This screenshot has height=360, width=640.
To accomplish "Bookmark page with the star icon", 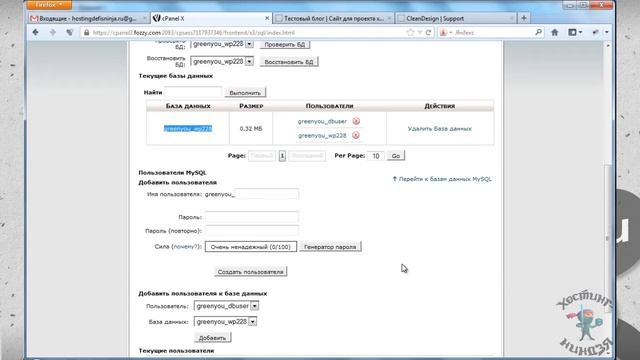I will tap(410, 33).
